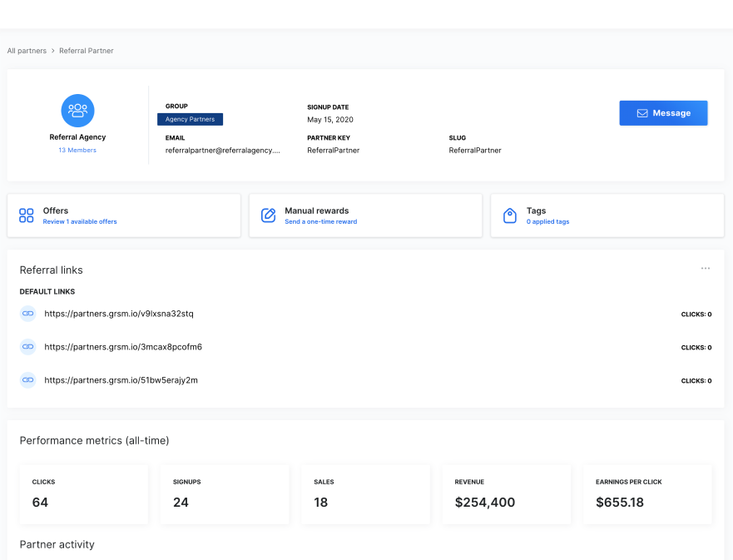This screenshot has width=733, height=560.
Task: Open the 13 Members link
Action: [77, 150]
